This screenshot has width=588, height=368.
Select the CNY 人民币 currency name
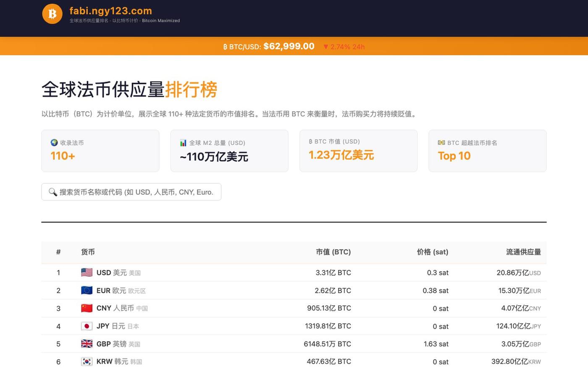115,308
